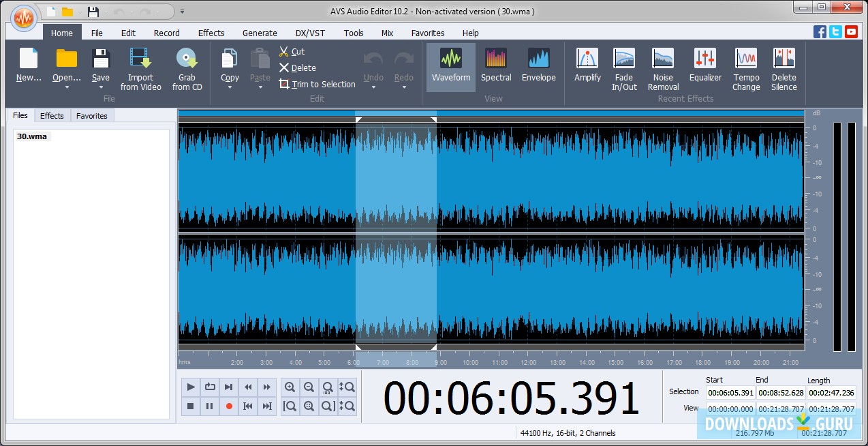Toggle Waveform view mode
The width and height of the screenshot is (868, 446).
450,67
